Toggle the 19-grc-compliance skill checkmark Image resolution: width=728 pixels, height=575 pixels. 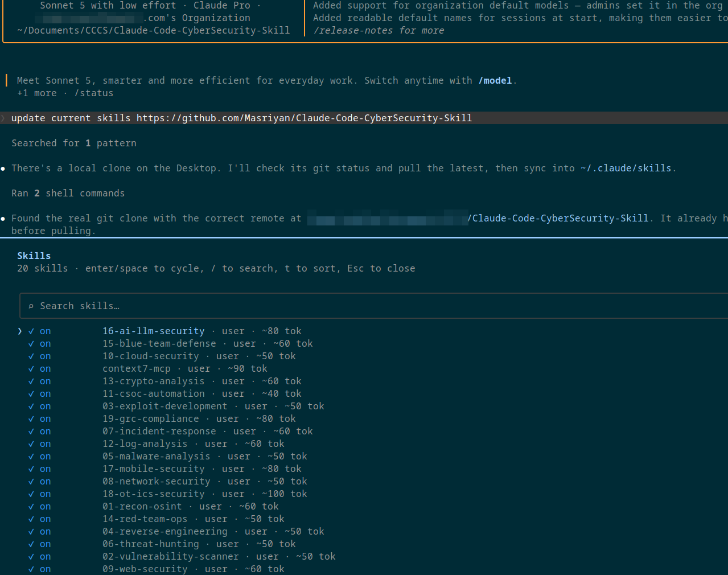(x=31, y=419)
